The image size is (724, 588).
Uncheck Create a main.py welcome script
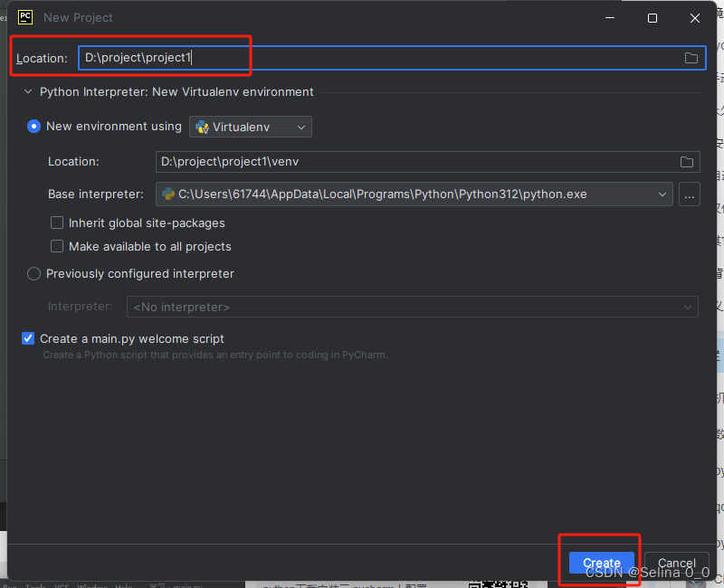[27, 338]
